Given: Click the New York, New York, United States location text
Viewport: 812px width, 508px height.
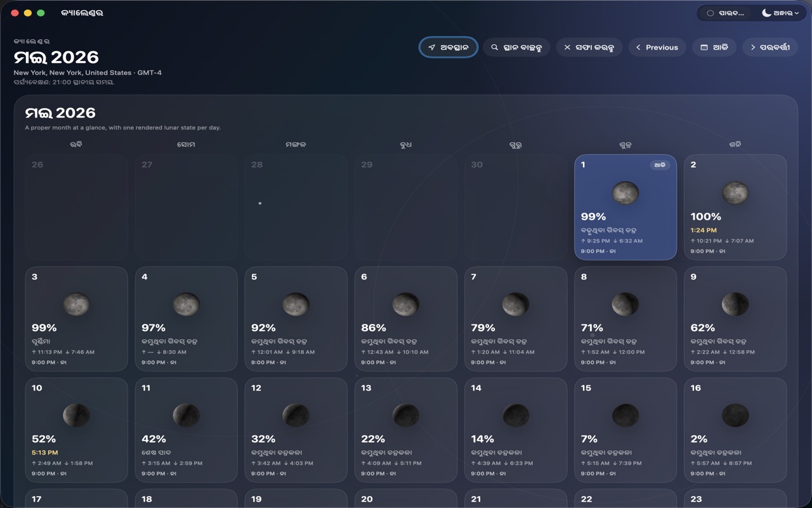Looking at the screenshot, I should (x=73, y=72).
